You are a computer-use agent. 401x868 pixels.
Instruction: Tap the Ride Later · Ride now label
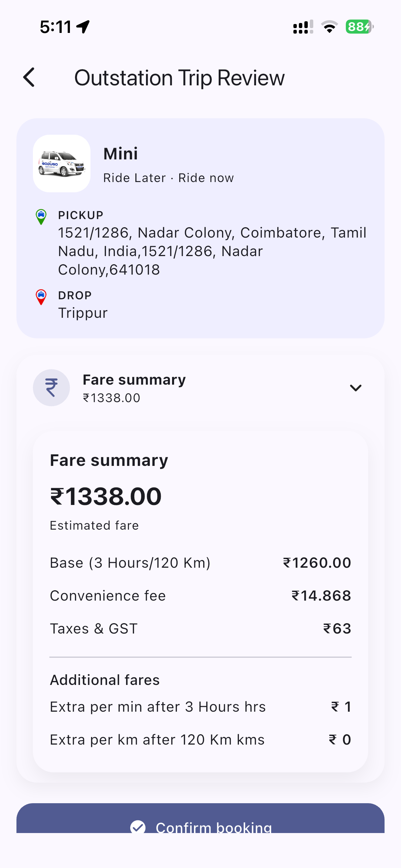[169, 178]
